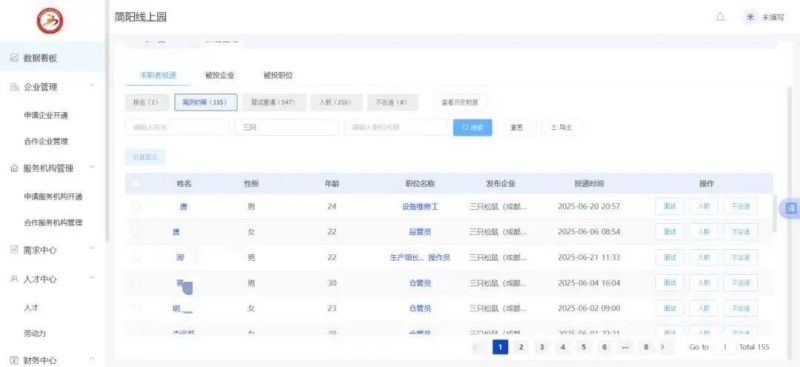Focus the 请输入姓名 name input field
Screen dimensions: 800x367
[177, 128]
